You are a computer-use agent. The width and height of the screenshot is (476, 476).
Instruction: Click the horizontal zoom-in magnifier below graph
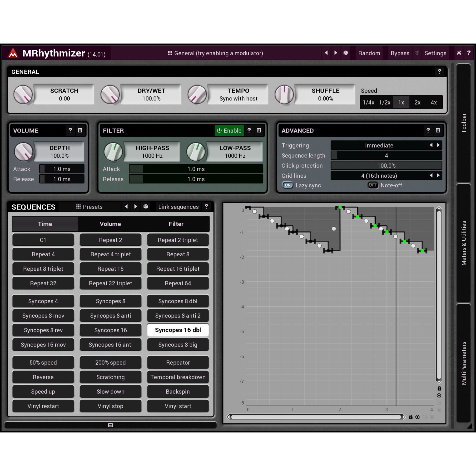[x=417, y=417]
